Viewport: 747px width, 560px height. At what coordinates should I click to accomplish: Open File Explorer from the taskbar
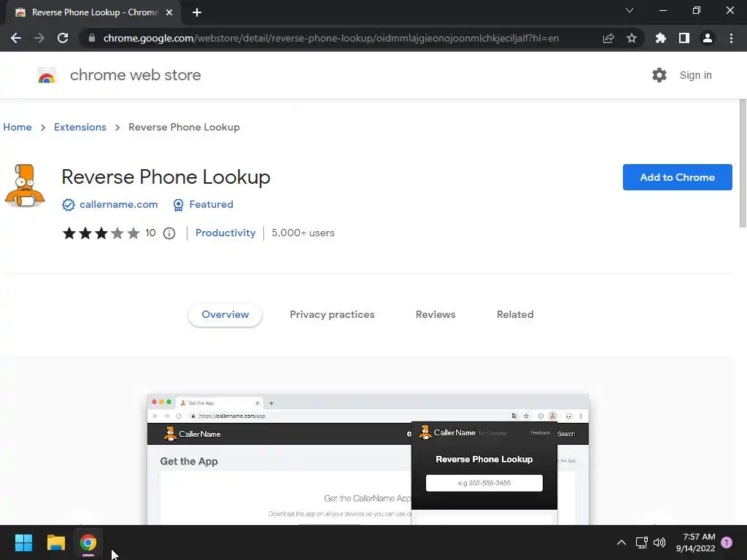pos(55,542)
